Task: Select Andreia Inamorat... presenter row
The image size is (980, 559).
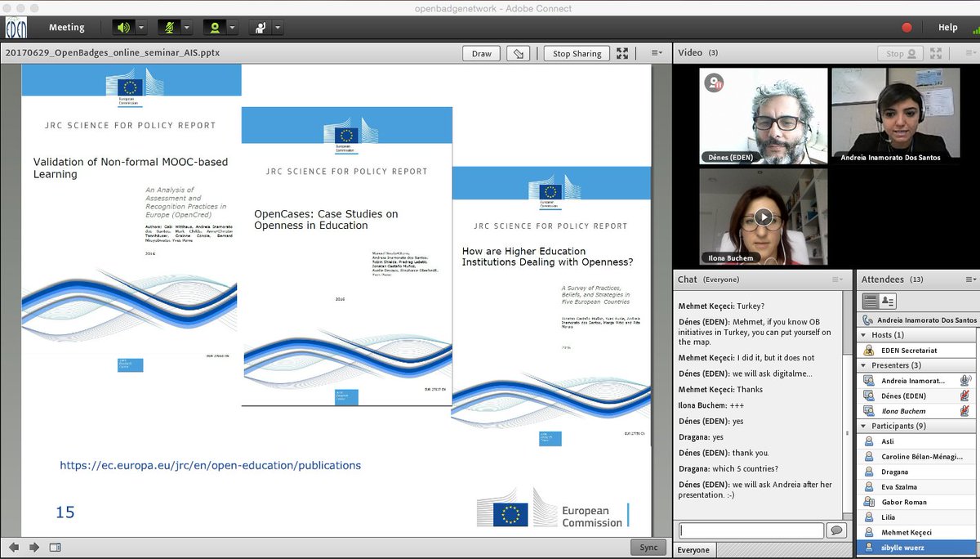Action: [x=916, y=380]
